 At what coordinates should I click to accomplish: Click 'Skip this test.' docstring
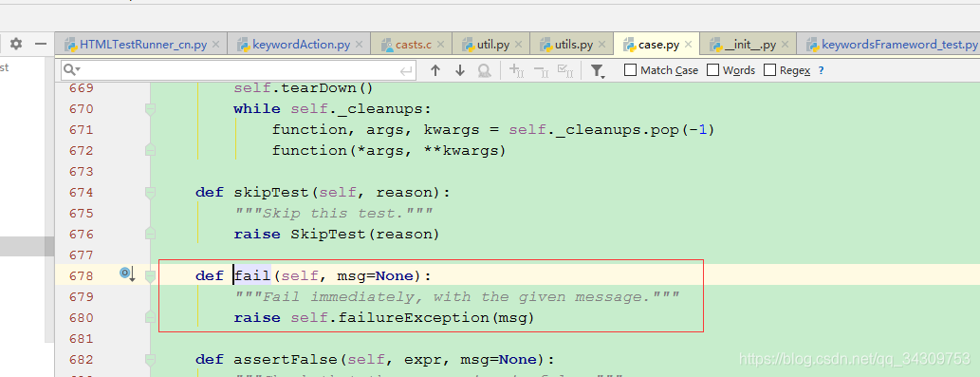[334, 214]
